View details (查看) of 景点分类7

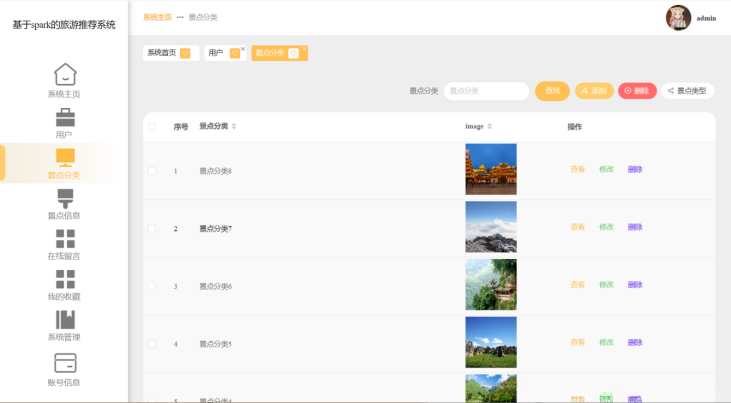578,227
